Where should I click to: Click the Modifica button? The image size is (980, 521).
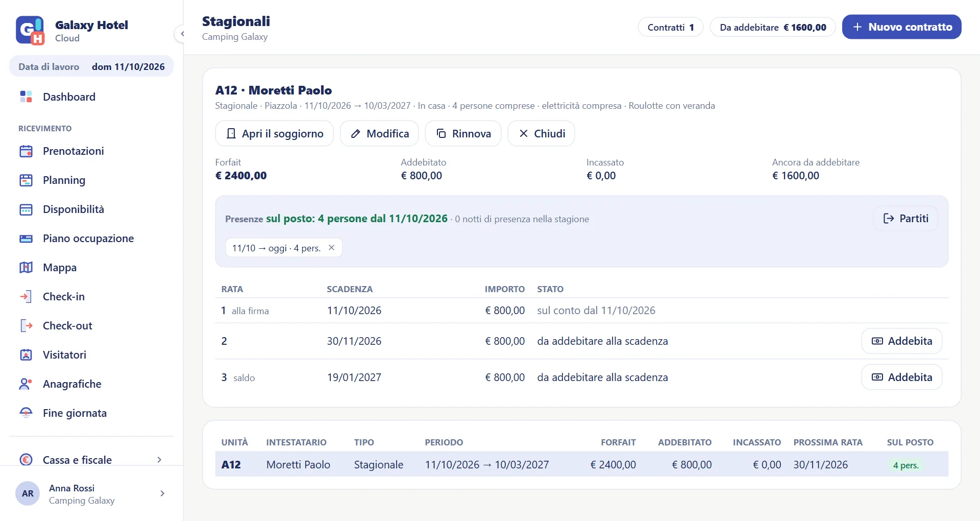(x=379, y=133)
